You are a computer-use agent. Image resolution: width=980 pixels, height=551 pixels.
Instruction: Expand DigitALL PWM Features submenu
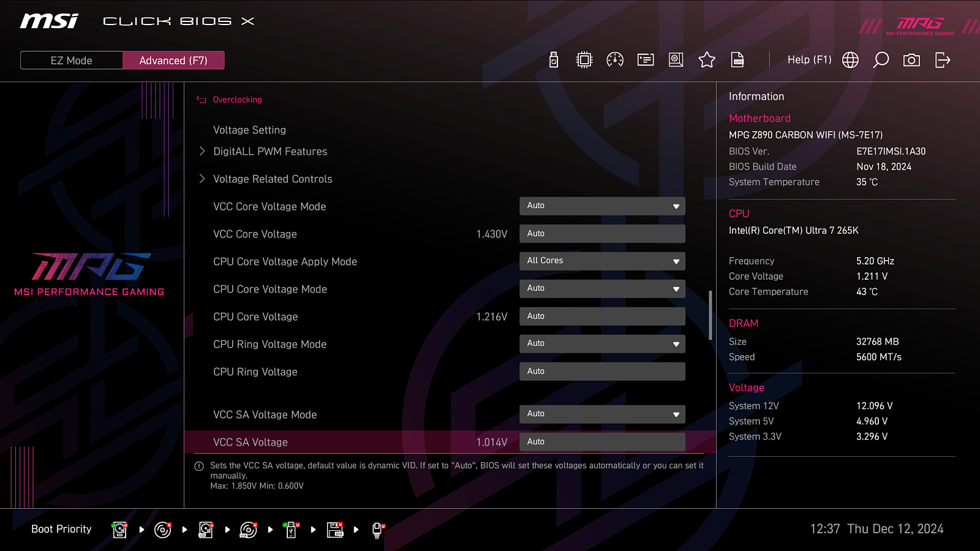(270, 151)
